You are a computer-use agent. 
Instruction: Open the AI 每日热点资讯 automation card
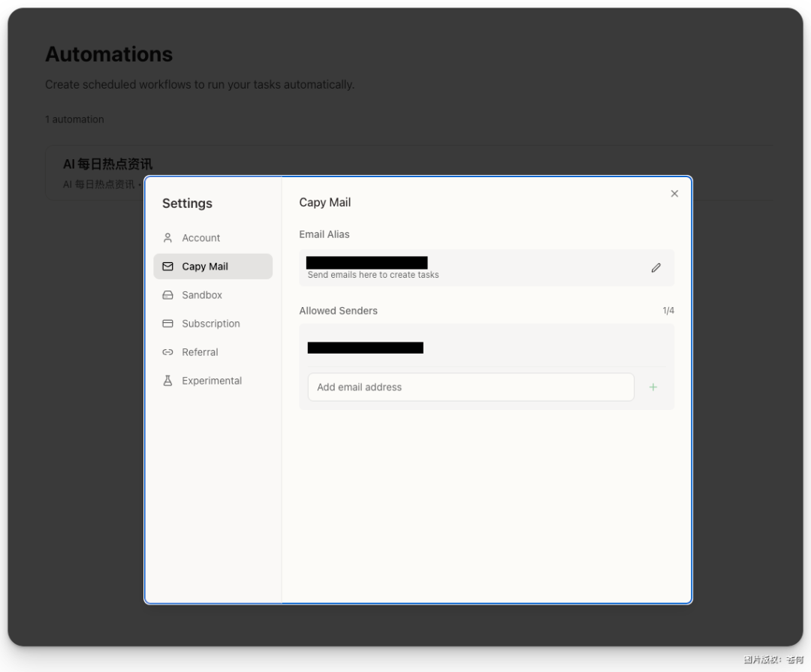110,164
